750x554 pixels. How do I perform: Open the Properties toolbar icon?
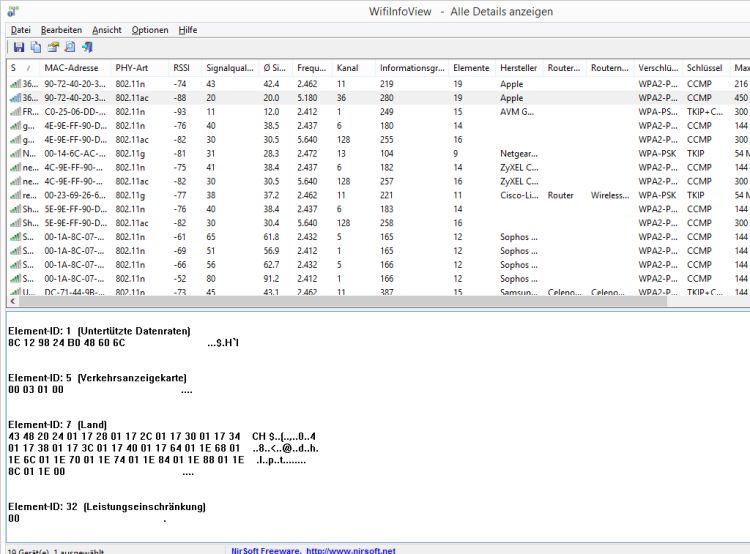click(53, 47)
